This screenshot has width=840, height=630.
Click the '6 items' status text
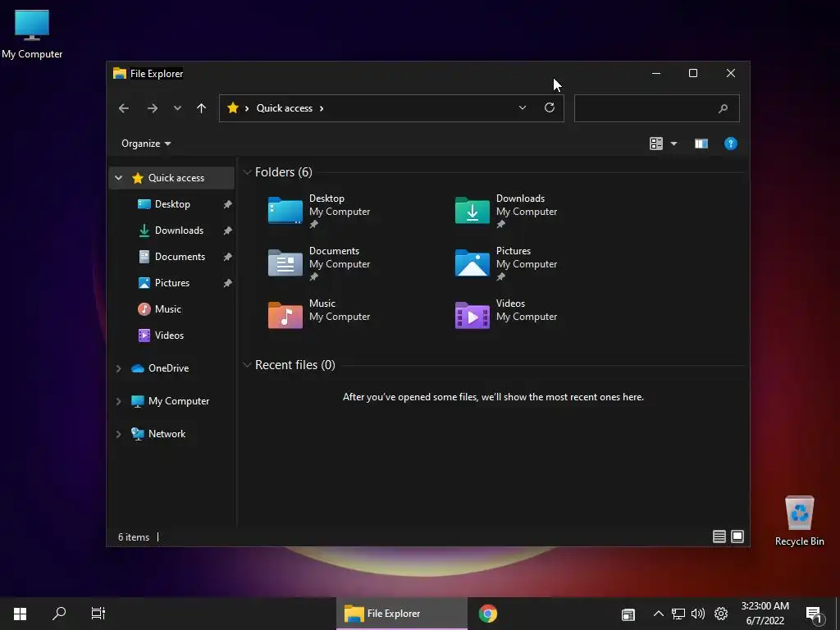134,536
